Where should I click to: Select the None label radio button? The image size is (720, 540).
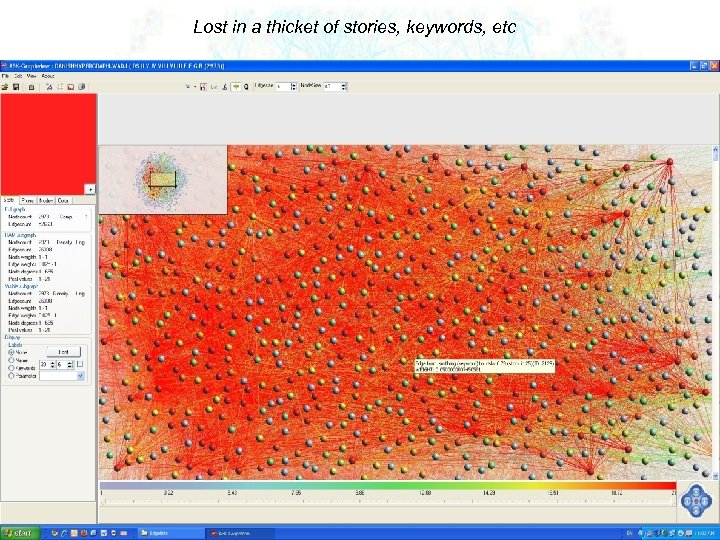11,352
